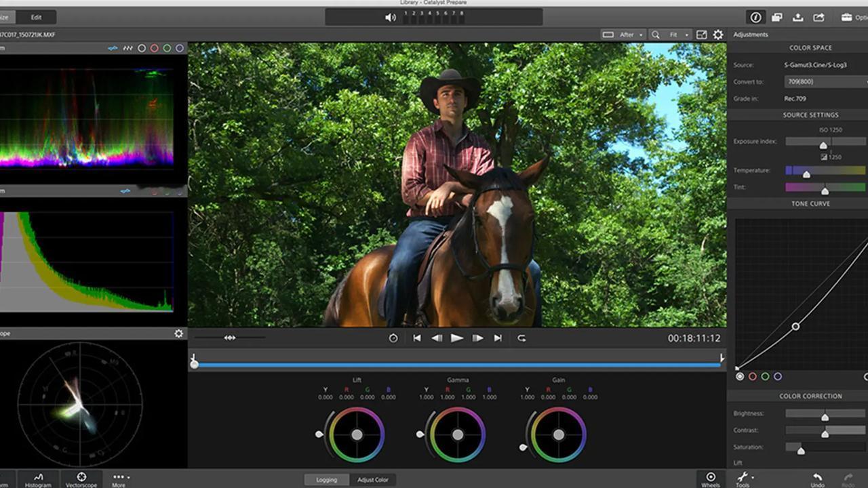The image size is (868, 488).
Task: Click the Saturation slider handle
Action: click(801, 449)
